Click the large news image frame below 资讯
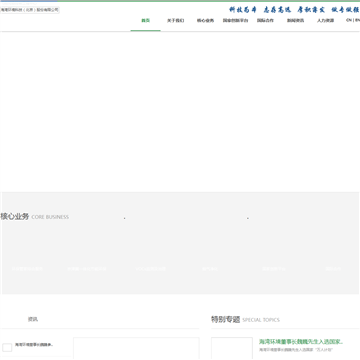The image size is (360, 360). pyautogui.click(x=136, y=348)
